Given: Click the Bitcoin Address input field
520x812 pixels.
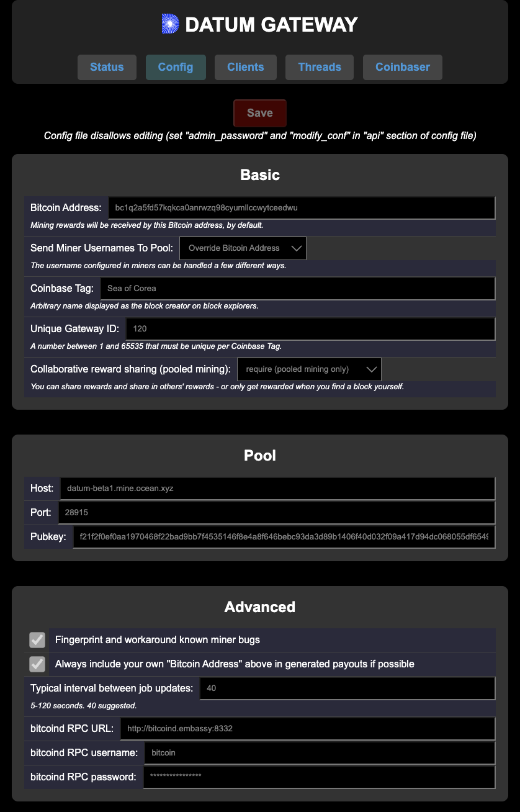Looking at the screenshot, I should pos(302,208).
